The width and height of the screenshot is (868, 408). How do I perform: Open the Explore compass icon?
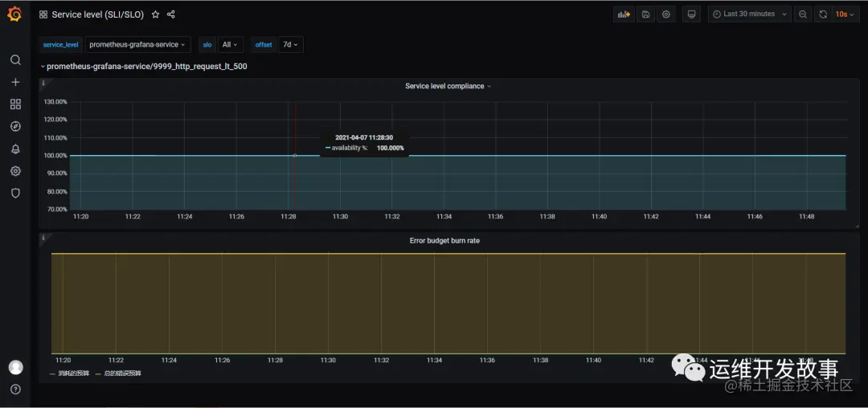tap(15, 127)
